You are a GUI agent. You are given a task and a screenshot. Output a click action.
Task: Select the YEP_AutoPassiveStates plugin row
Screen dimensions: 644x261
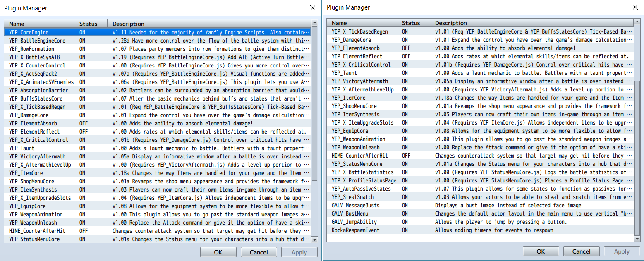(x=480, y=189)
